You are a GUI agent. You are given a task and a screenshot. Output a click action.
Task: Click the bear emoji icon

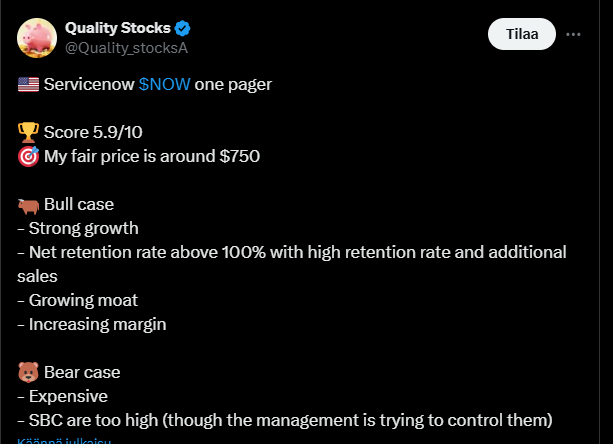(x=28, y=372)
